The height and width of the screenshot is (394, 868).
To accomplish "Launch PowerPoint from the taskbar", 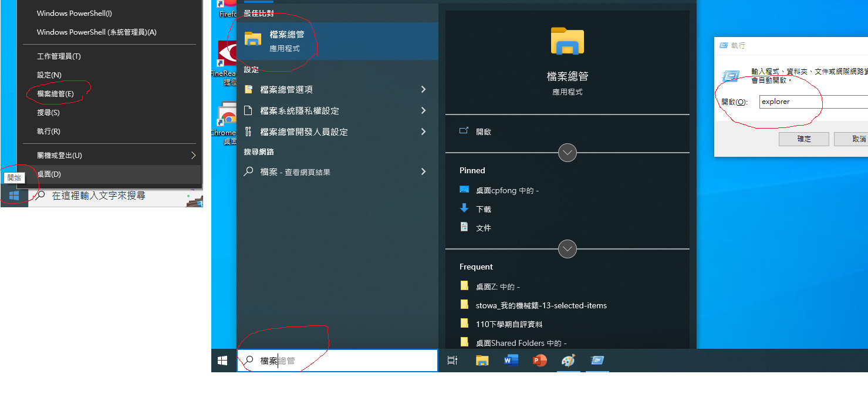I will pyautogui.click(x=539, y=361).
